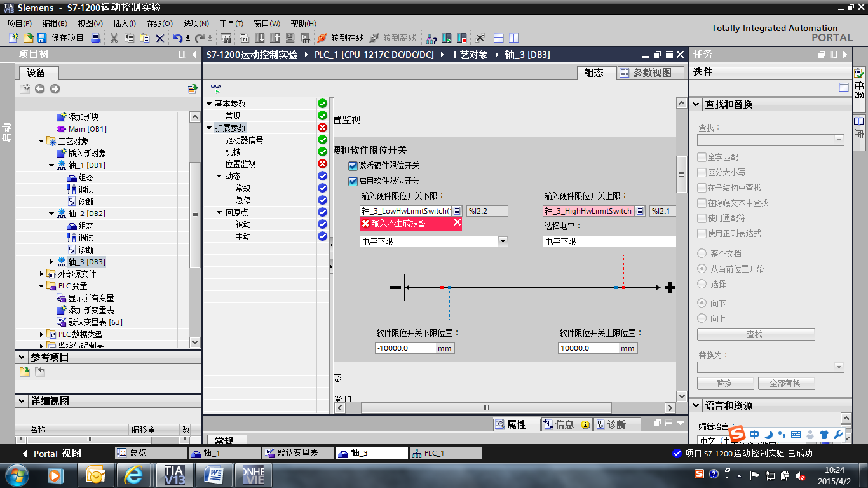The width and height of the screenshot is (868, 488).
Task: Open the 工具(T) menu
Action: [x=231, y=24]
